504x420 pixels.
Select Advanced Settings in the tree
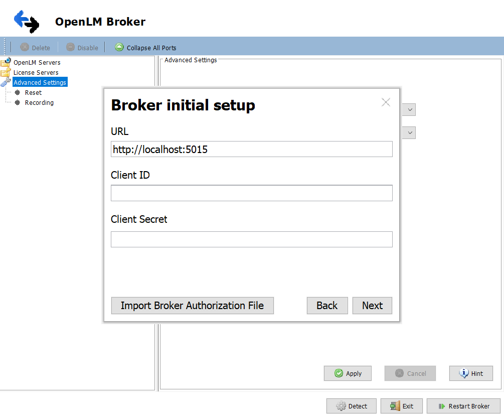click(x=40, y=83)
